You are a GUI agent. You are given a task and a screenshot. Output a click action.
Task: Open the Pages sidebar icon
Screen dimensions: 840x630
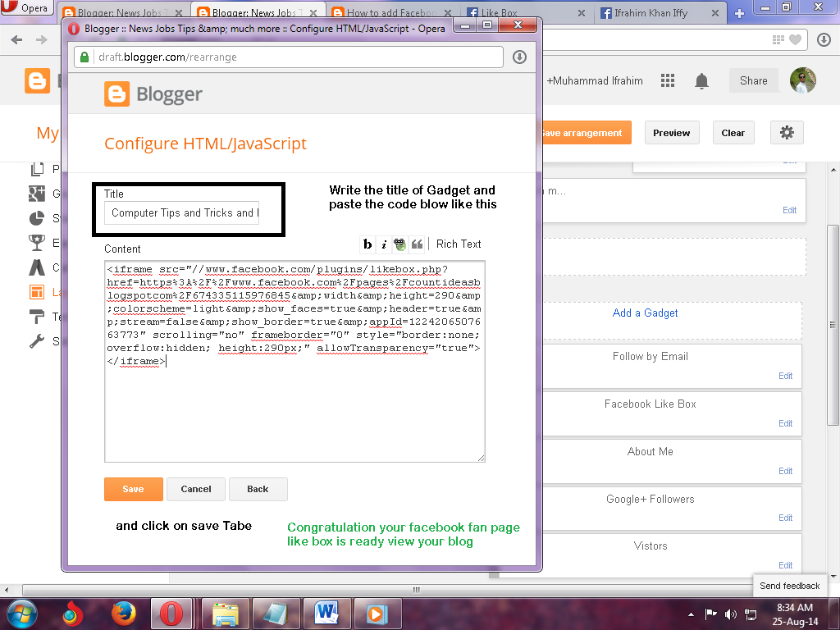(37, 169)
